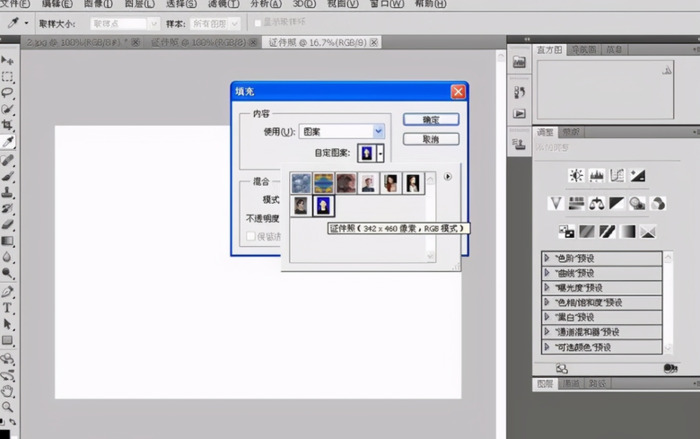700x439 pixels.
Task: Toggle the checkbox in the options bar
Action: pos(257,22)
